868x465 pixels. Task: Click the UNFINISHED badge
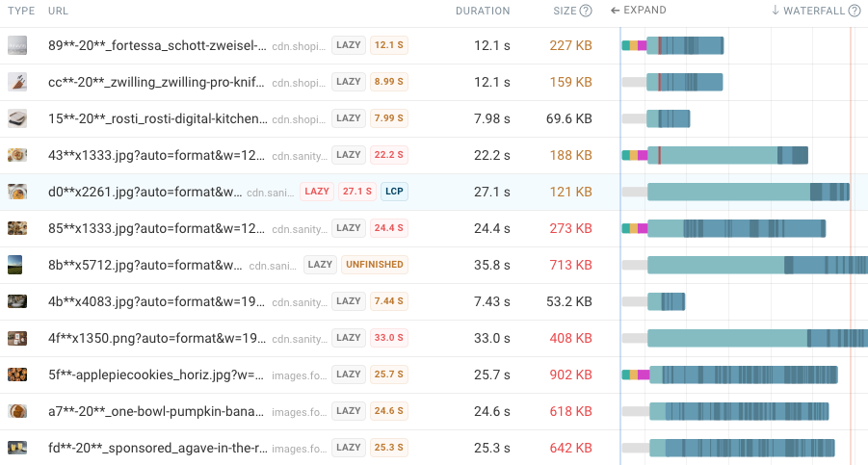click(374, 265)
